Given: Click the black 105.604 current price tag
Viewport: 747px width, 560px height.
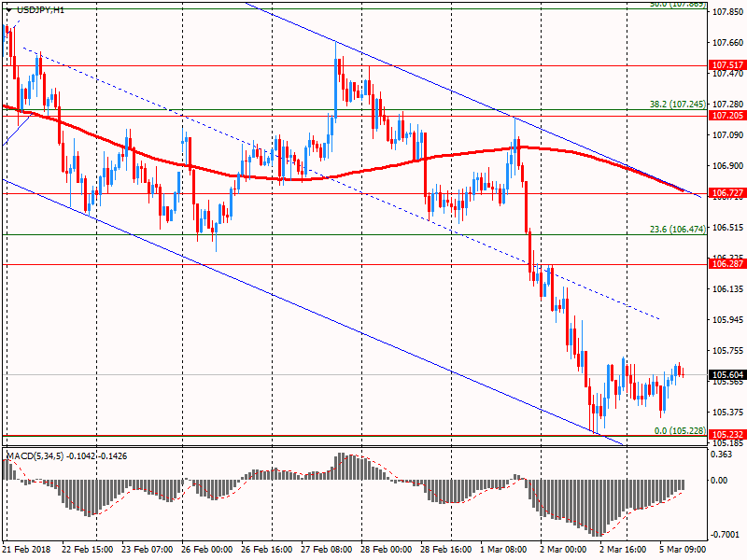Looking at the screenshot, I should (726, 375).
